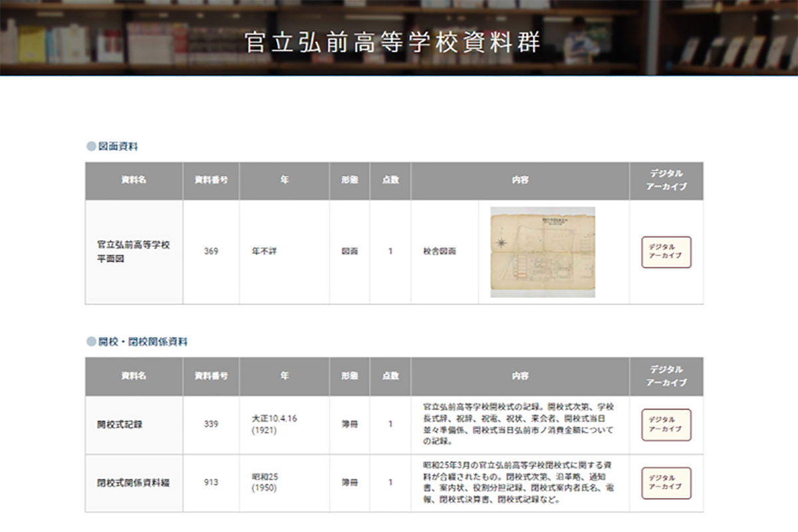Click the 年 header in 開校・閉校関係資料 table
Viewport: 798px width, 532px height.
(x=285, y=376)
